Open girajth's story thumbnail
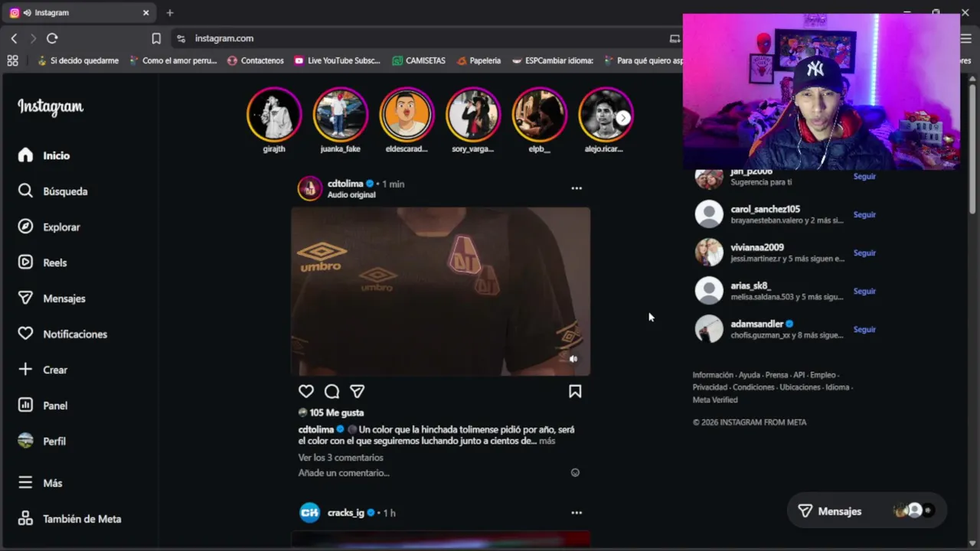This screenshot has width=980, height=551. [x=274, y=115]
